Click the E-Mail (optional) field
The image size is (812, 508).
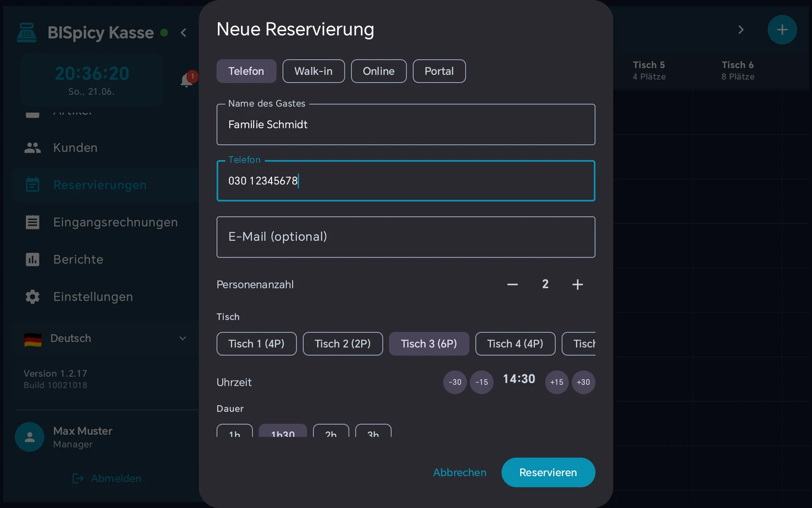click(406, 237)
